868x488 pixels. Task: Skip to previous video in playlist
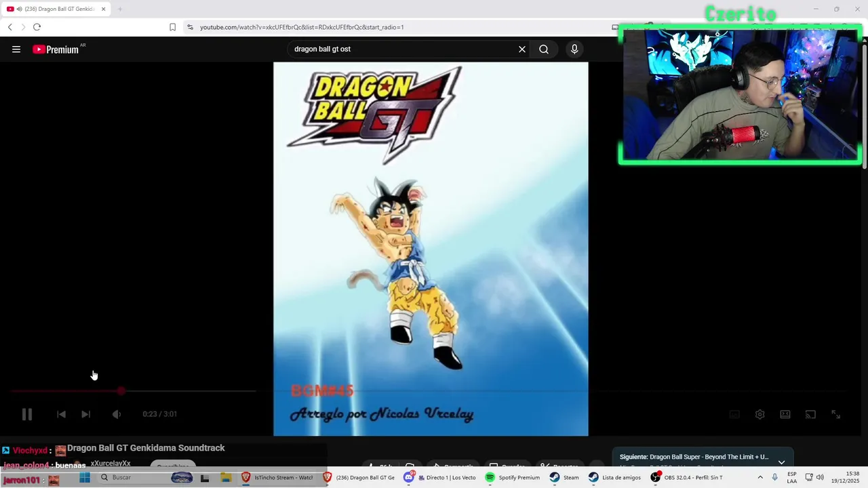[61, 414]
